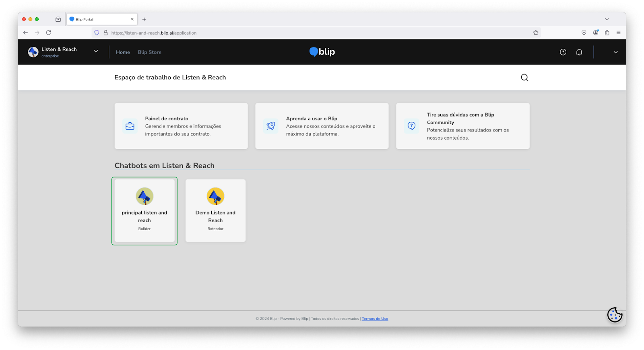Open the Tire suas dúvidas Blip Community card
The width and height of the screenshot is (644, 350).
pyautogui.click(x=463, y=126)
